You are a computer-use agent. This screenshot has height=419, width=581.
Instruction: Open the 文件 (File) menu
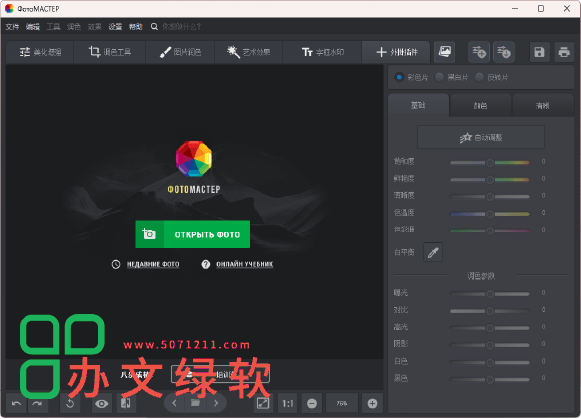pyautogui.click(x=12, y=27)
